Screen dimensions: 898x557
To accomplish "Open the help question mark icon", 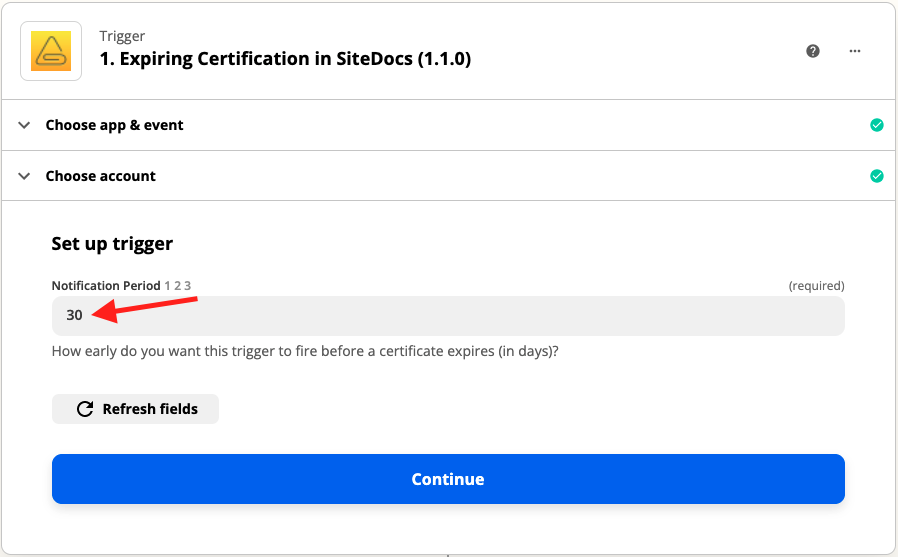I will pos(813,51).
